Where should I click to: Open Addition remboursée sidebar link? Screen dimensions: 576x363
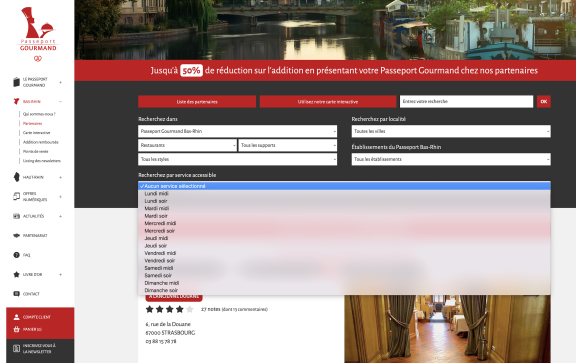40,142
